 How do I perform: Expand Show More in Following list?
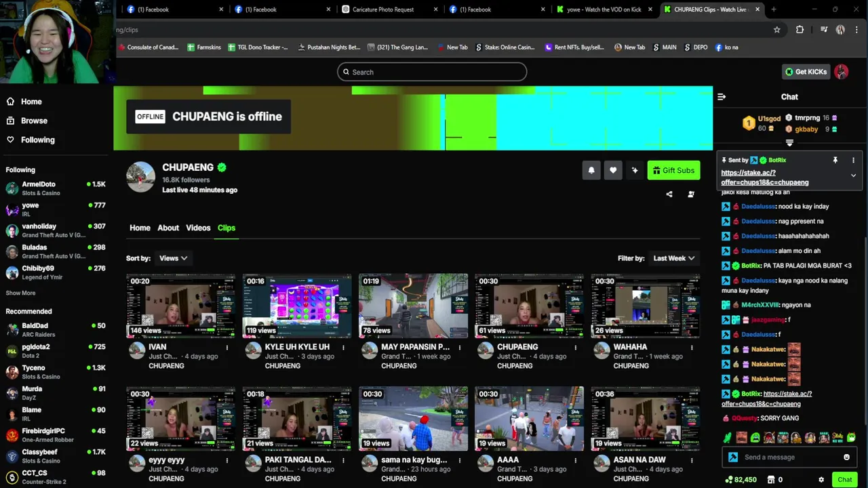tap(20, 293)
